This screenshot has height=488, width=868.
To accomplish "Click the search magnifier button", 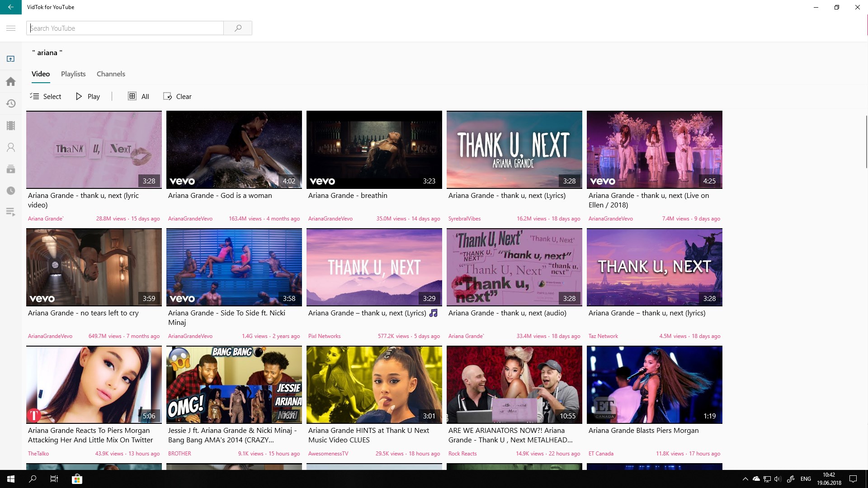I will coord(238,28).
